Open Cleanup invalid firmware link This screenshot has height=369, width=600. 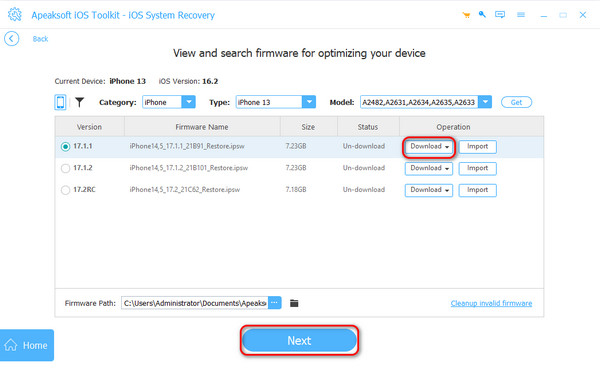491,303
